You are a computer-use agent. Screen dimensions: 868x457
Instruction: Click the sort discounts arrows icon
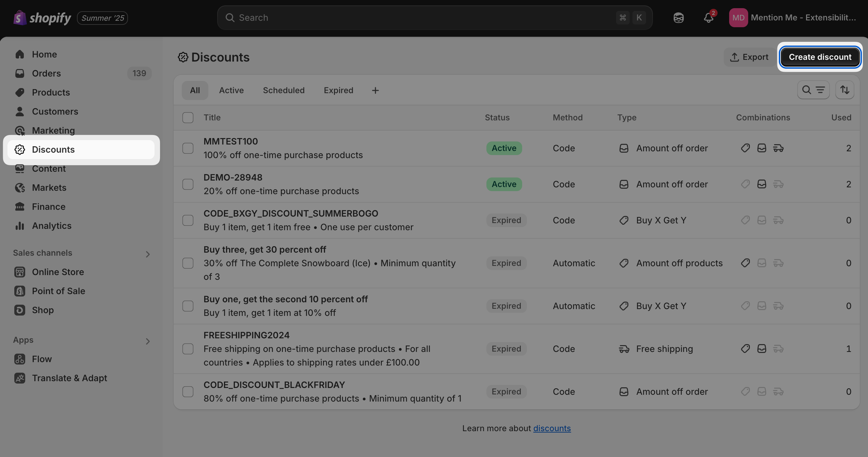(x=845, y=90)
